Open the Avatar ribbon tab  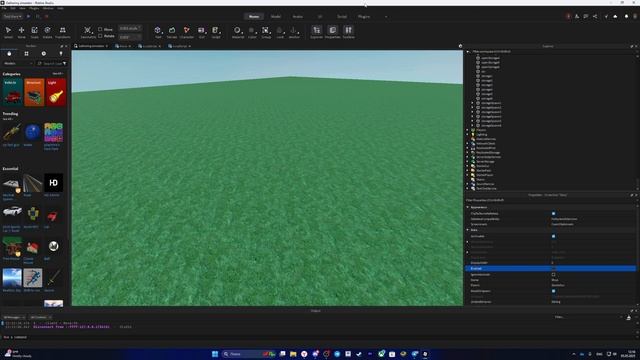point(298,16)
